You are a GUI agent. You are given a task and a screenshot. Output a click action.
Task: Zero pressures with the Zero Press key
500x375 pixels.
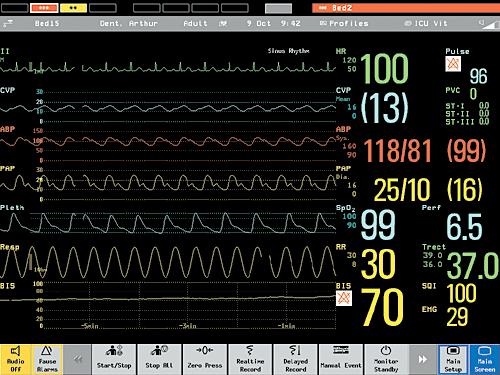point(205,360)
